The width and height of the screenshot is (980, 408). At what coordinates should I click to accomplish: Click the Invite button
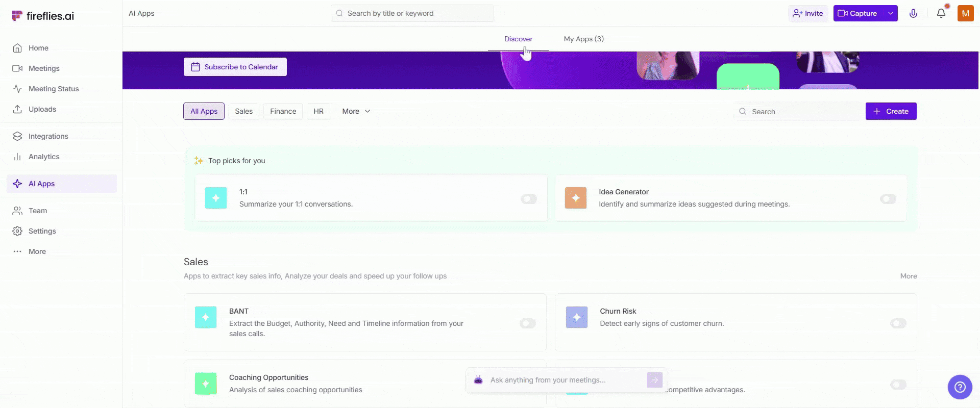(808, 13)
